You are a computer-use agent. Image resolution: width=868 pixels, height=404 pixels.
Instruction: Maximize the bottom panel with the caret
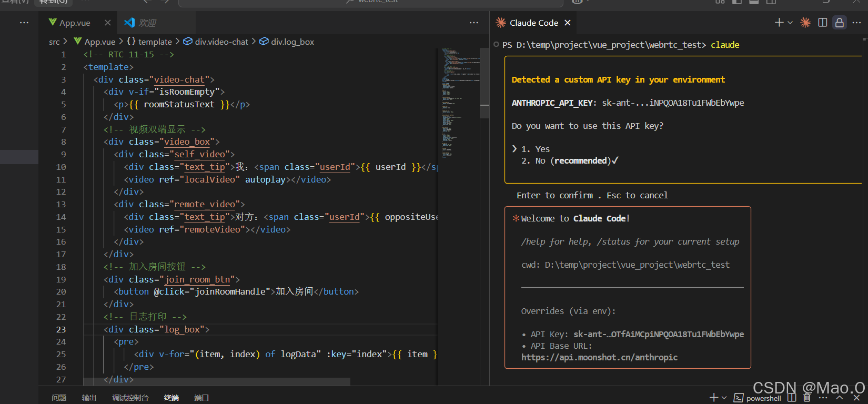click(840, 398)
